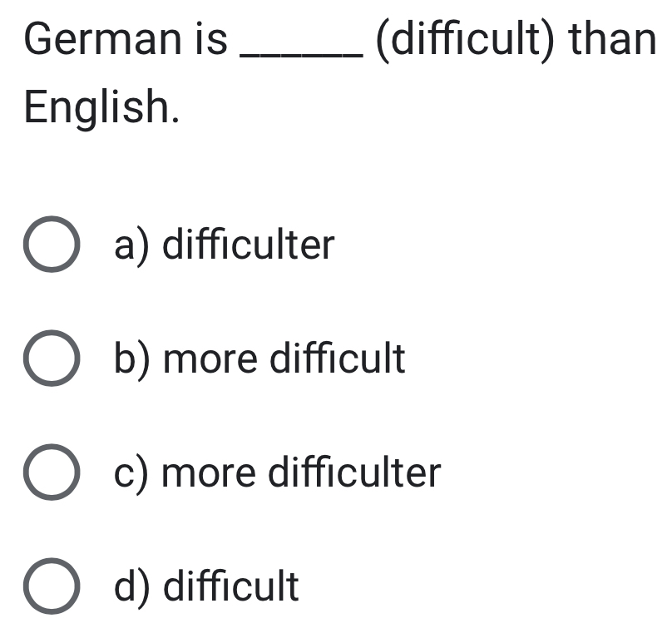Viewport: 672px width, 643px height.
Task: Click the 'a)' option letter
Action: [132, 246]
